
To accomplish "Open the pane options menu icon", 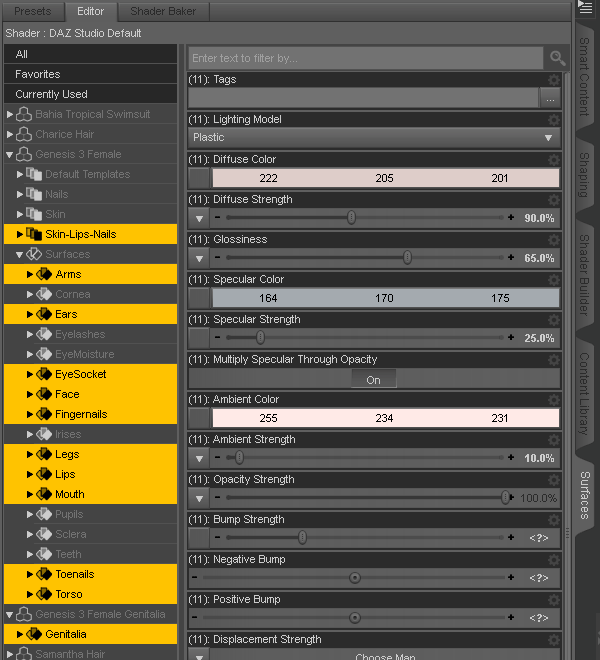I will click(x=585, y=7).
